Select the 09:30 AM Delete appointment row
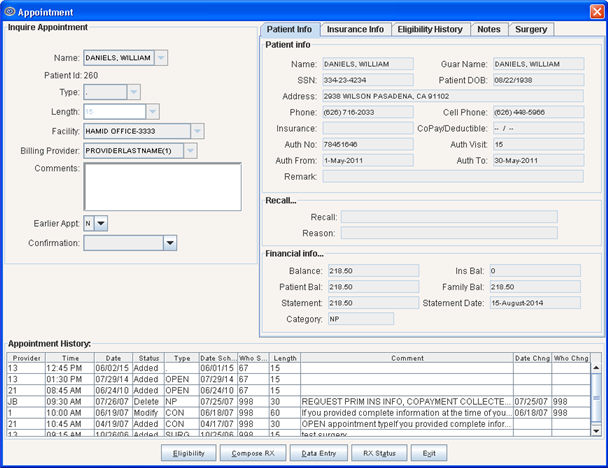Screen dimensions: 608x468 point(299,402)
